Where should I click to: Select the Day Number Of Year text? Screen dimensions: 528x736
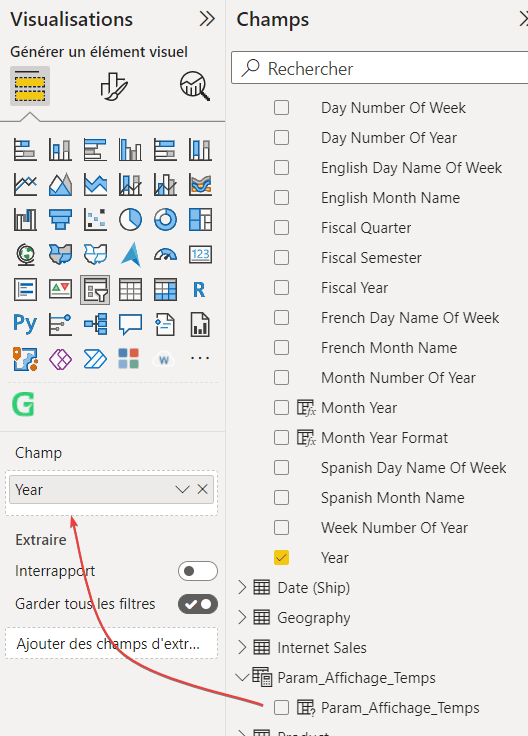(x=389, y=138)
